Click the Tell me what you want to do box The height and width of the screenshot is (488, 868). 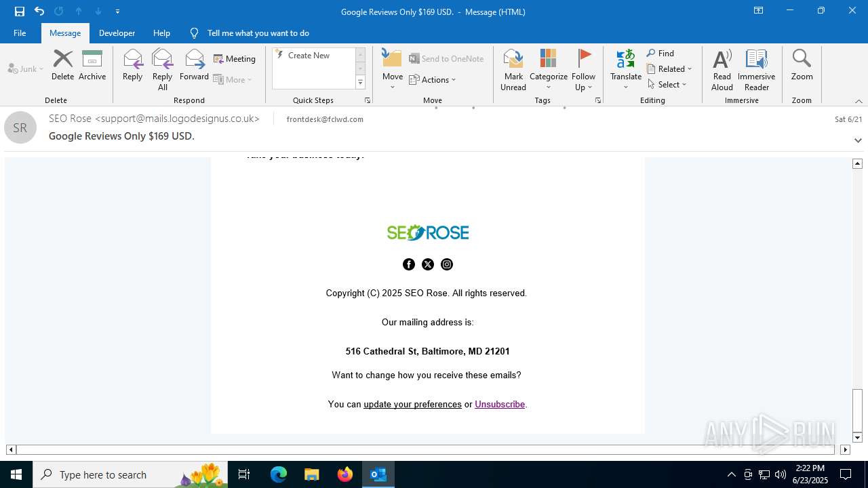click(258, 33)
